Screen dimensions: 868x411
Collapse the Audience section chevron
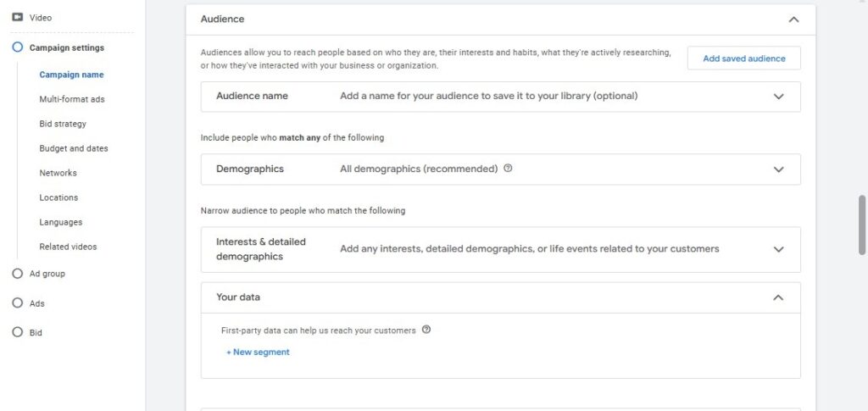[x=793, y=19]
